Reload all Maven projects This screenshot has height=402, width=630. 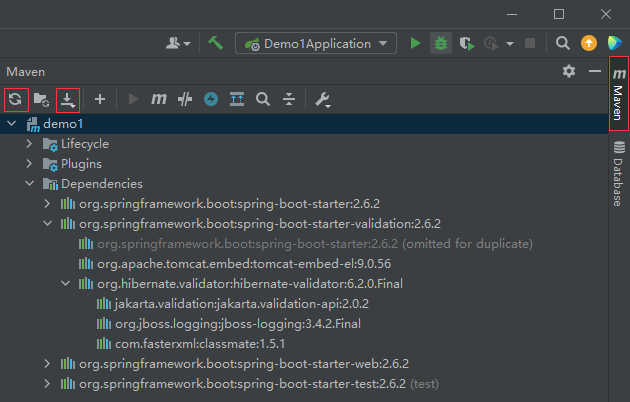(x=16, y=99)
